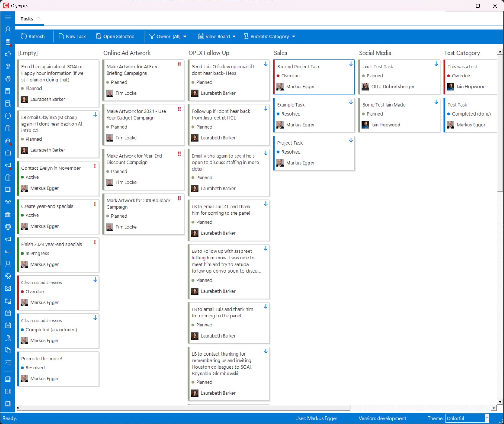The height and width of the screenshot is (424, 504).
Task: Select the Project Task card in Sales
Action: coord(314,153)
